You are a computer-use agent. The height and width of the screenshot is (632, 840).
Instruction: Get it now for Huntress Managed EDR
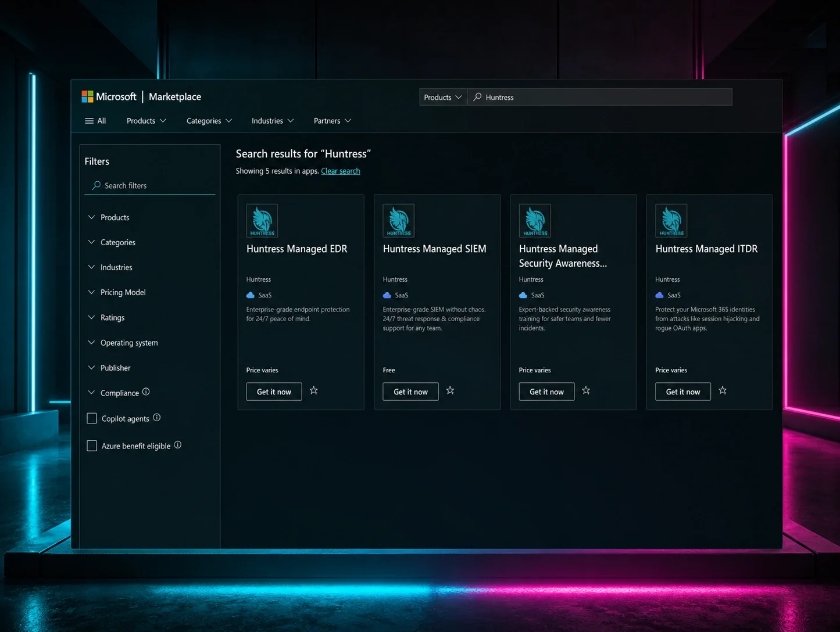pos(274,392)
